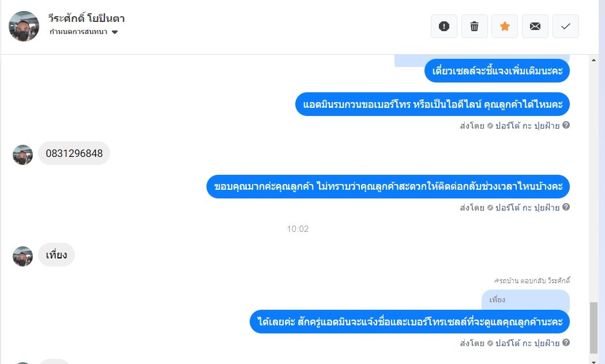The width and height of the screenshot is (605, 364).
Task: Click help icon under the เบอร์โทร request message
Action: (566, 125)
